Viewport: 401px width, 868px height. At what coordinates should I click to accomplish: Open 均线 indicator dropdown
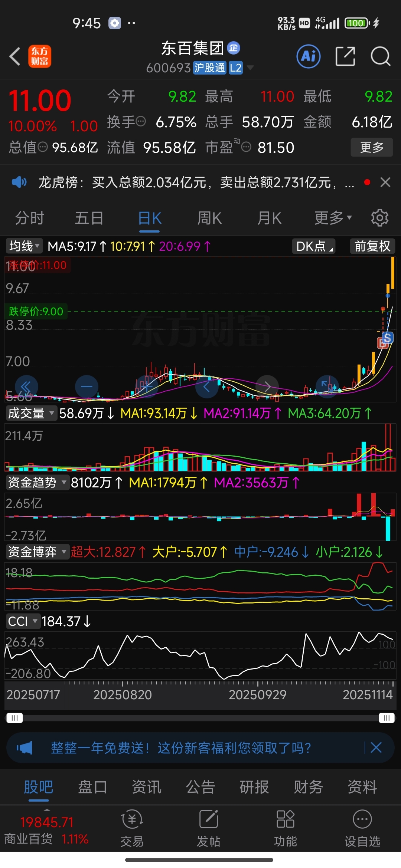pyautogui.click(x=24, y=246)
